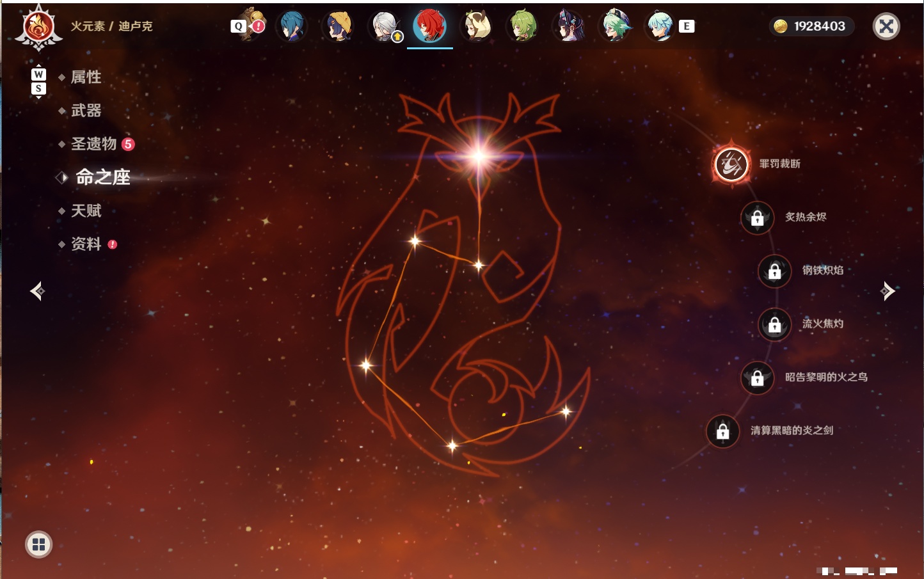Go to next character with right arrow
Screen dimensions: 924x579
[888, 291]
